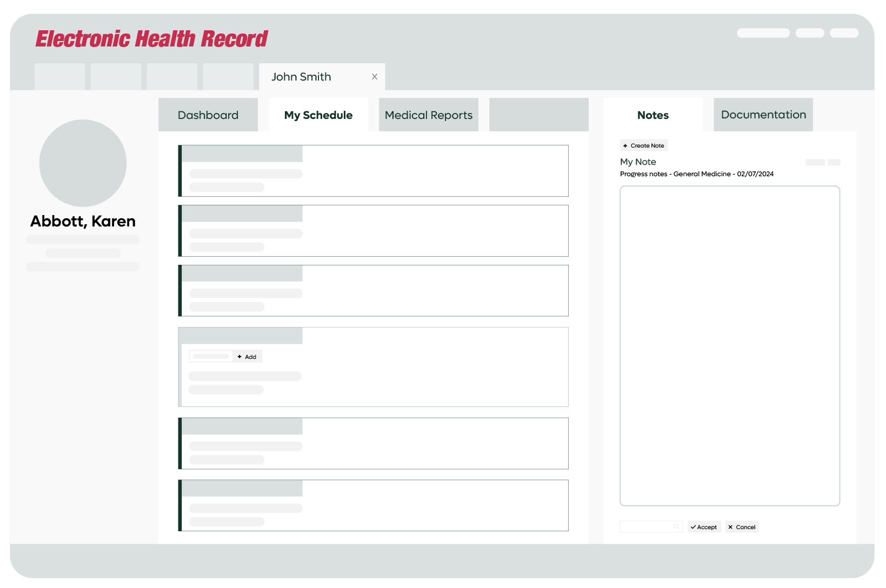Click the Abbott, Karen name label
This screenshot has width=886, height=588.
(x=83, y=221)
